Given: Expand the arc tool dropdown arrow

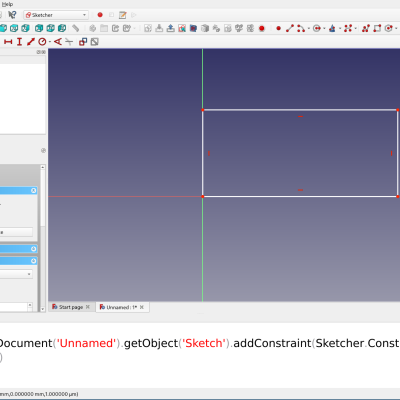Looking at the screenshot, I should click(309, 29).
